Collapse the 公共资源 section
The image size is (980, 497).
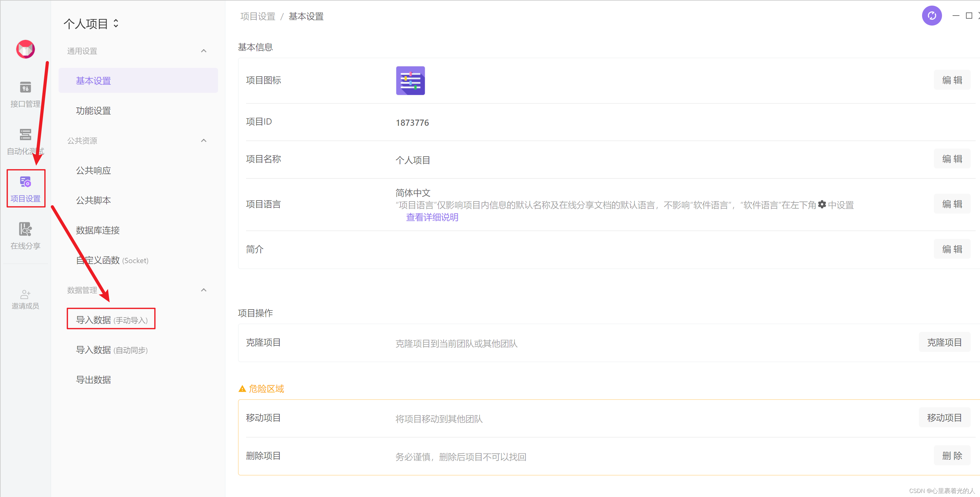coord(203,141)
